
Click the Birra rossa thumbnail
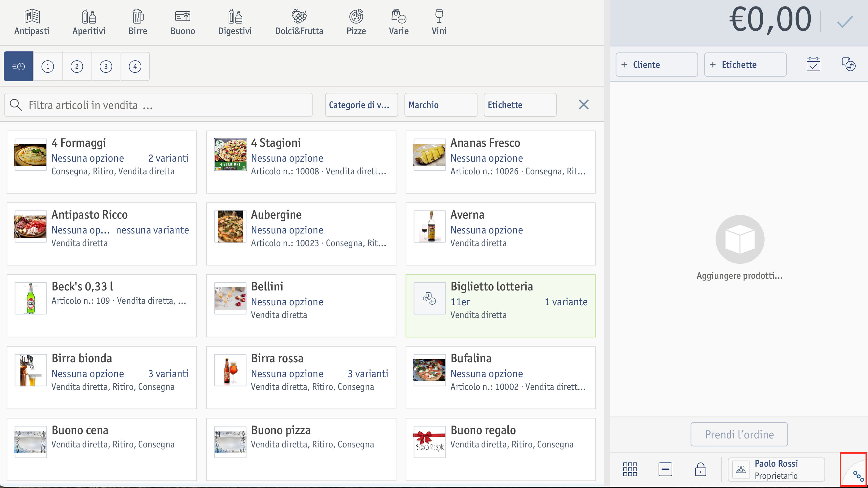(x=230, y=370)
